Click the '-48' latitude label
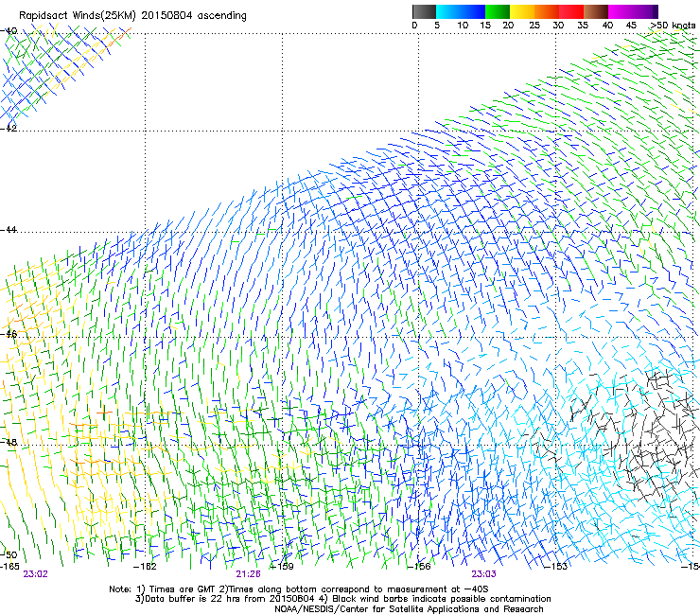700x615 pixels. tap(9, 442)
